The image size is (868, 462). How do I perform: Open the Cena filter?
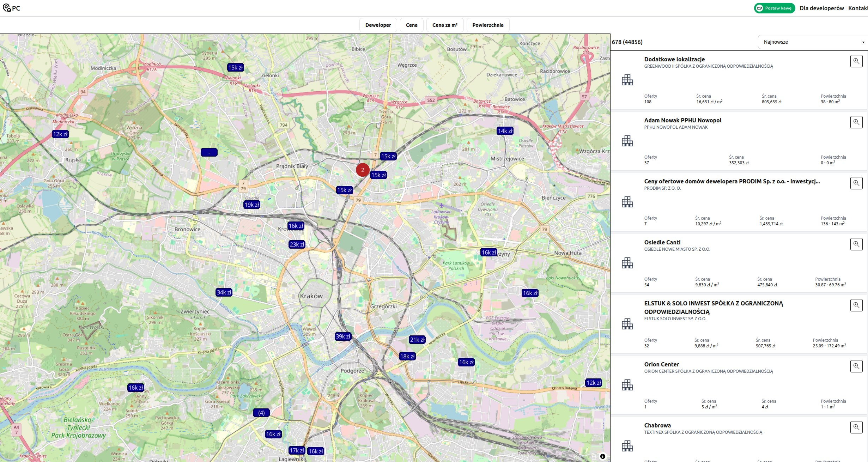411,25
